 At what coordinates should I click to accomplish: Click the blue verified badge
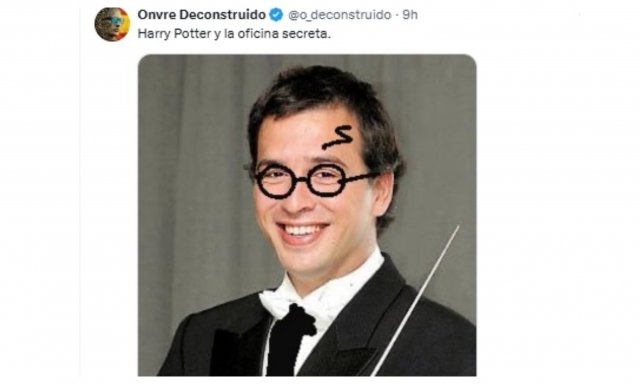point(277,15)
